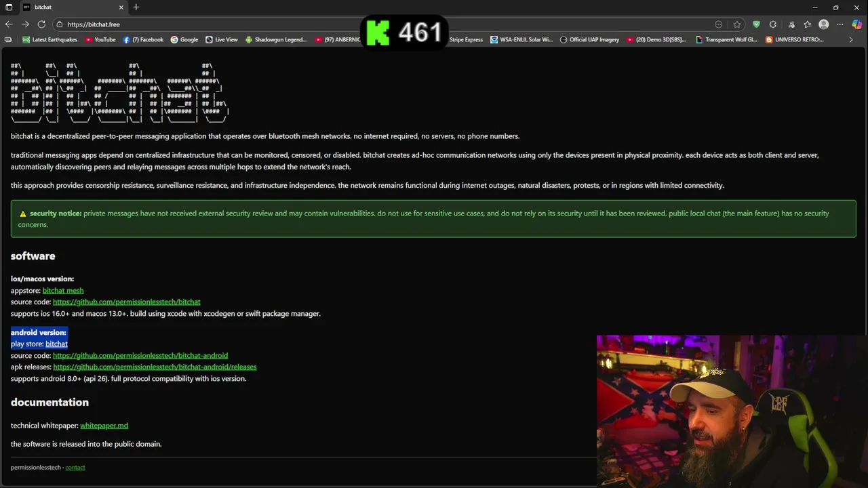Image resolution: width=868 pixels, height=488 pixels.
Task: Open the media control music icon
Action: pyautogui.click(x=791, y=24)
